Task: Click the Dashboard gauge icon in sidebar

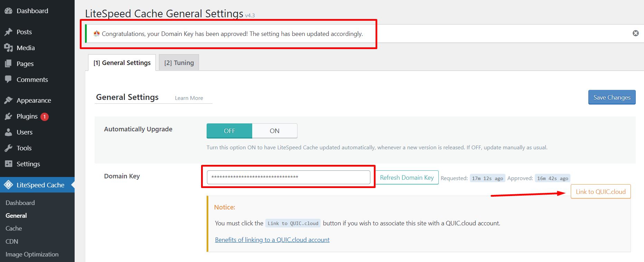Action: (8, 11)
